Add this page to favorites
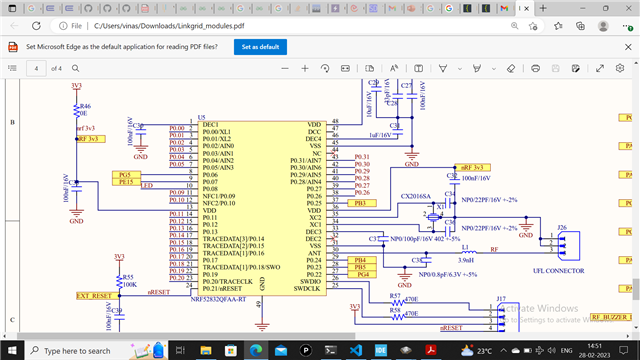This screenshot has width=640, height=360. [x=533, y=26]
